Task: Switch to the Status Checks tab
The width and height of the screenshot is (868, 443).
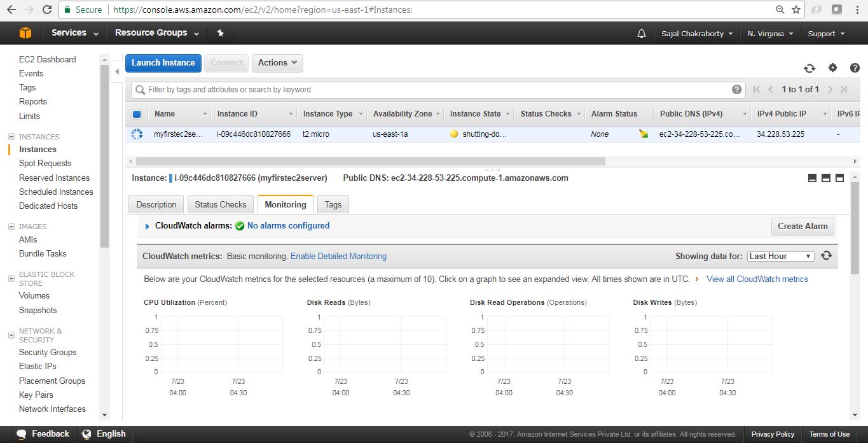Action: [220, 204]
